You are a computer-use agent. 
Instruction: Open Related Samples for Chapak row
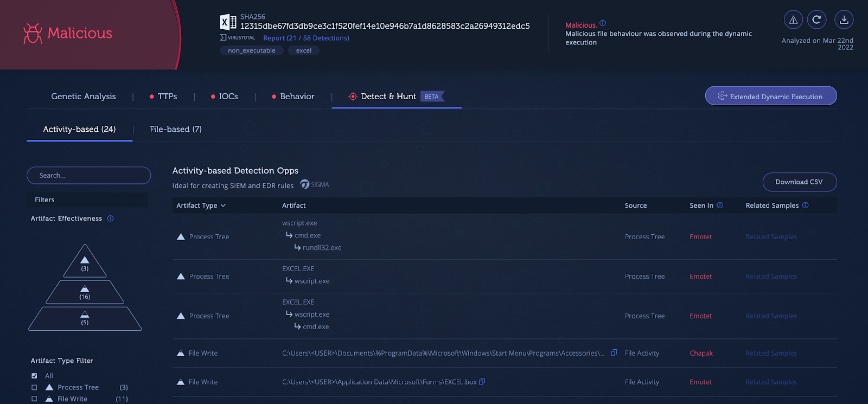point(771,353)
